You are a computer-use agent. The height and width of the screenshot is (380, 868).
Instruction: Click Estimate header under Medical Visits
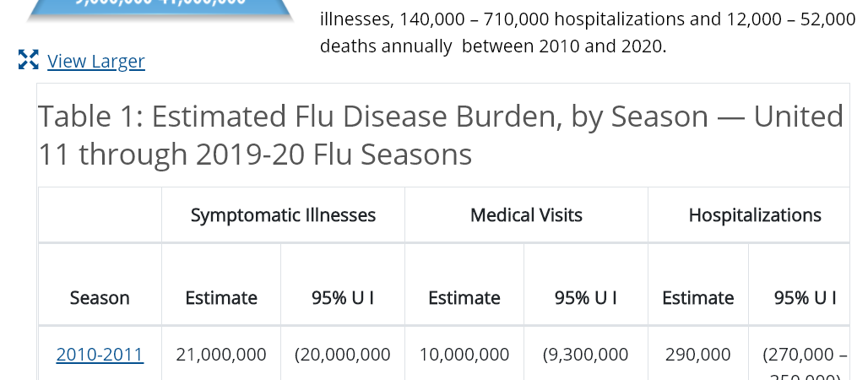pyautogui.click(x=464, y=298)
